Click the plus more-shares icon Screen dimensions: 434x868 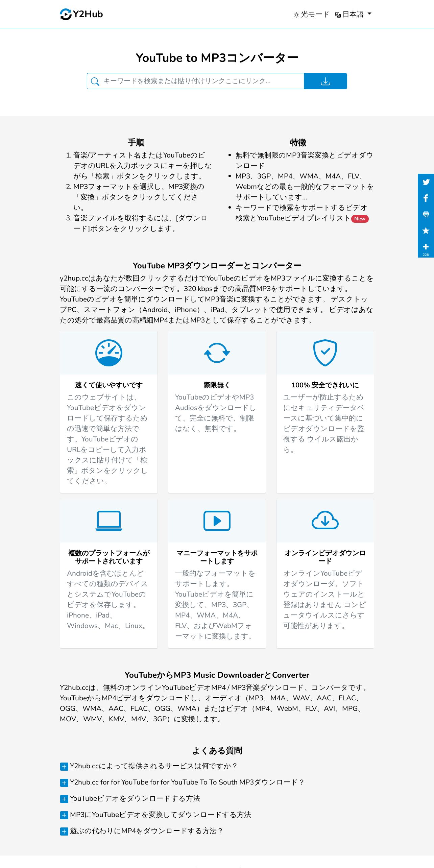(426, 247)
